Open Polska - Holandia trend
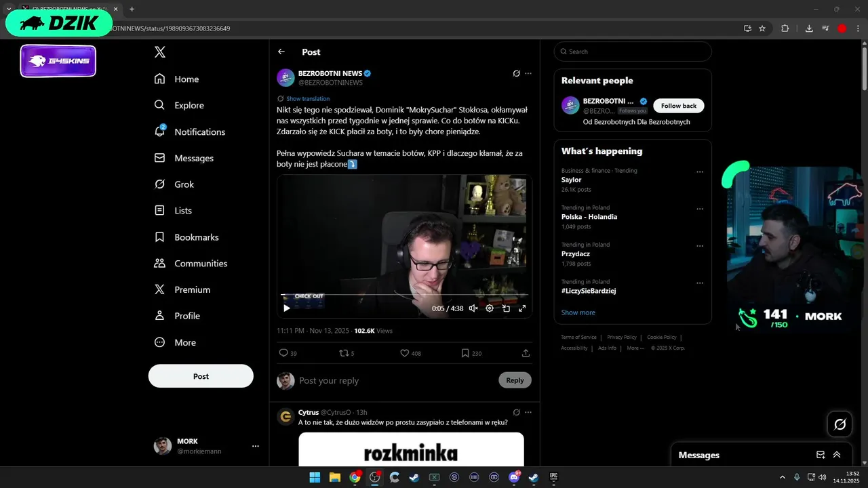This screenshot has width=868, height=488. (x=589, y=217)
